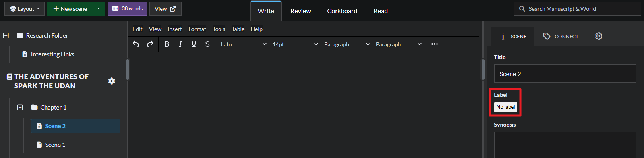This screenshot has width=644, height=158.
Task: Edit the Scene 2 title field
Action: (565, 74)
